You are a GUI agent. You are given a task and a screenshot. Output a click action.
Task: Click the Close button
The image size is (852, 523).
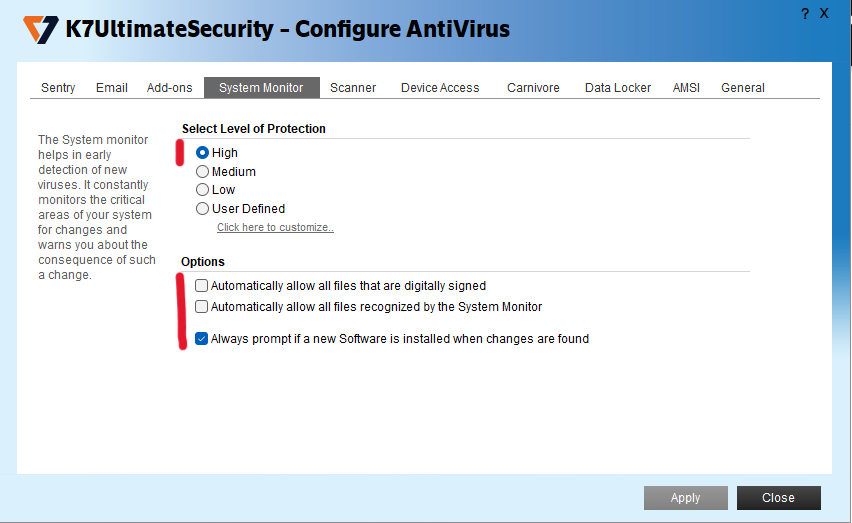778,498
